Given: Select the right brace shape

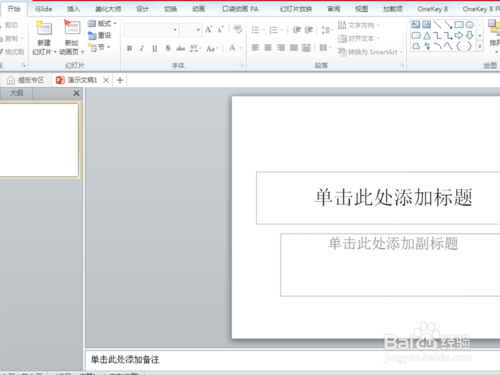Looking at the screenshot, I should point(470,46).
